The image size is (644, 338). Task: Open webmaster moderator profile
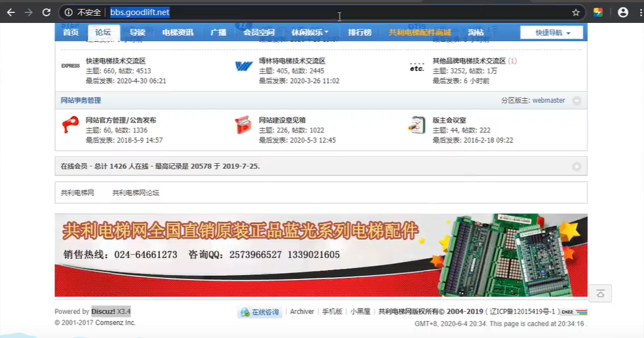pos(549,100)
